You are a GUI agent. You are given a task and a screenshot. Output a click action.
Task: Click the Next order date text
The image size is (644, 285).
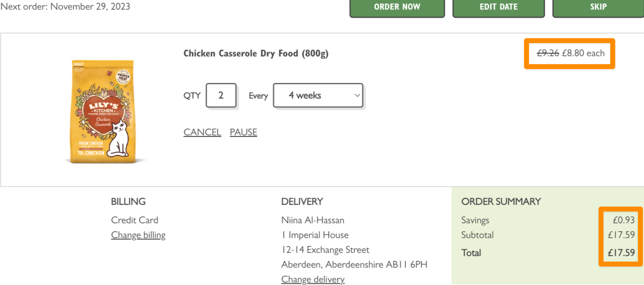[65, 7]
